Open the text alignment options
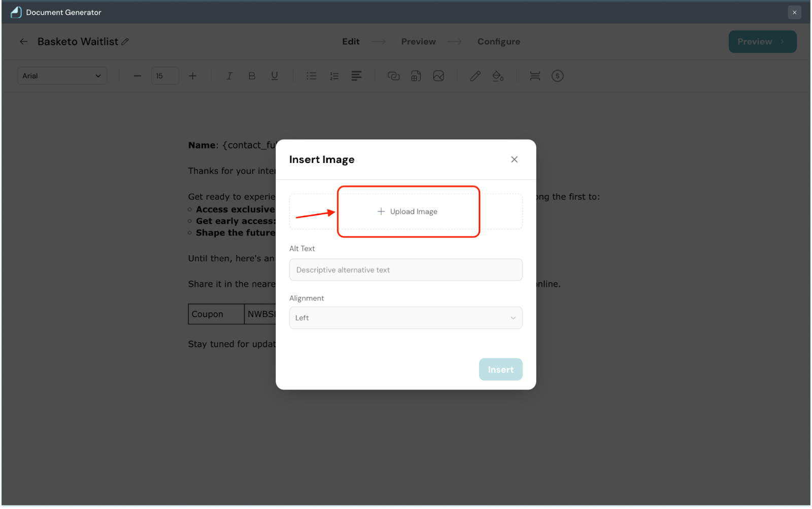This screenshot has width=812, height=509. pos(356,76)
